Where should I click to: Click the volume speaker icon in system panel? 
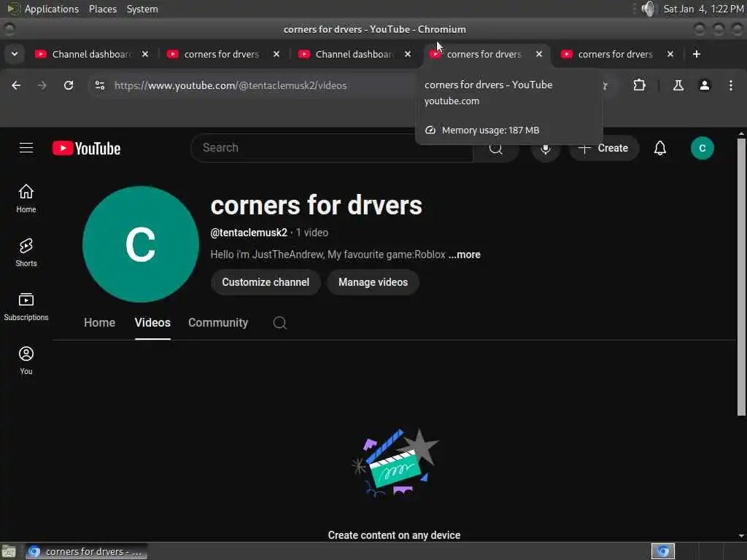[649, 9]
